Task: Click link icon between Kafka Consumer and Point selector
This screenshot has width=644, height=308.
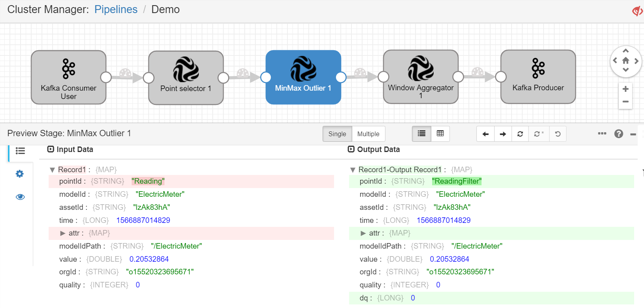Action: click(x=125, y=73)
